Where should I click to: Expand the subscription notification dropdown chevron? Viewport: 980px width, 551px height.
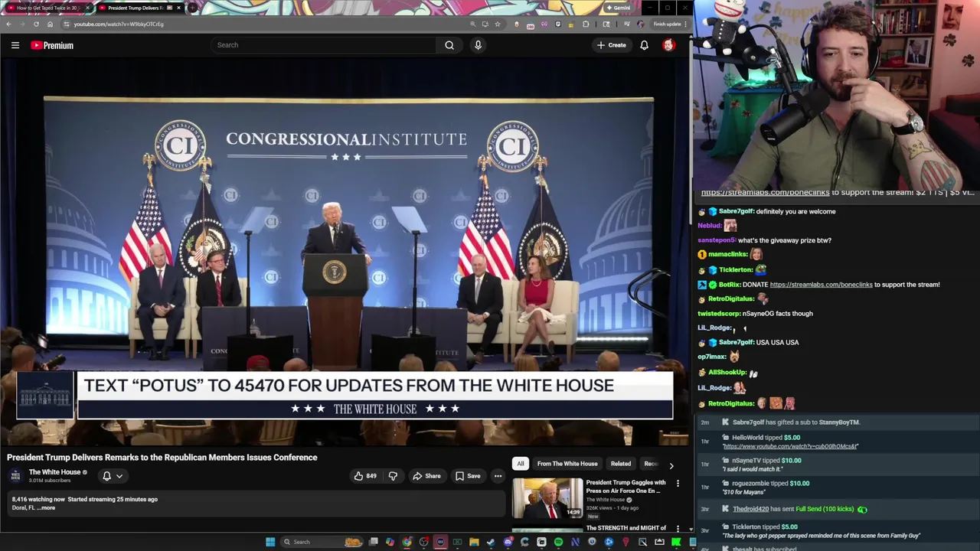click(x=119, y=476)
